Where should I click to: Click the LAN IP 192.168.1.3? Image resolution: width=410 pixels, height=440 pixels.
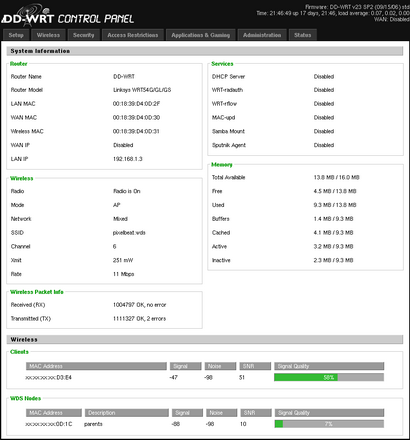point(128,159)
